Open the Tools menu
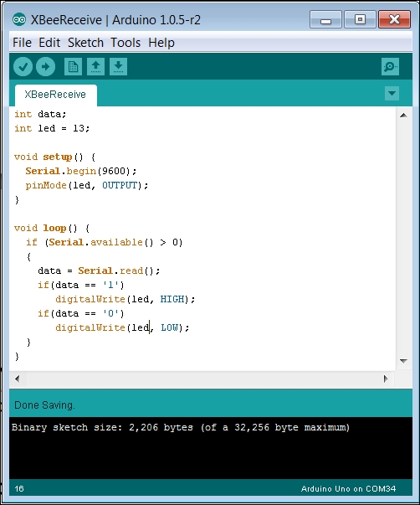This screenshot has height=505, width=420. [125, 43]
